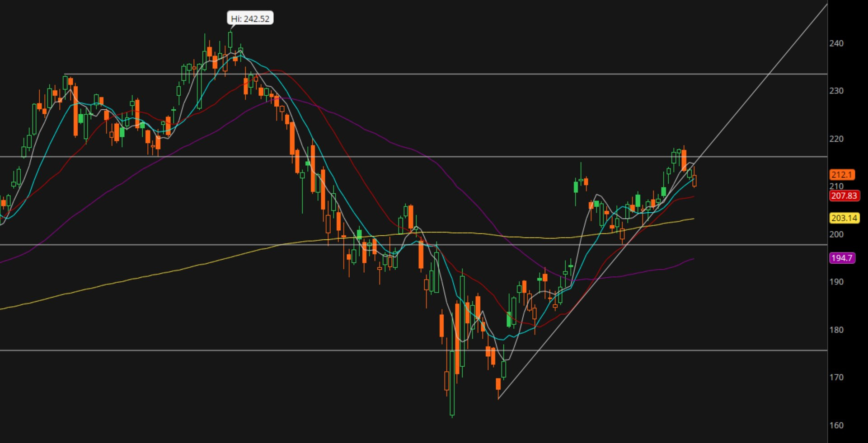Select the red 207.83 moving average label

(844, 196)
